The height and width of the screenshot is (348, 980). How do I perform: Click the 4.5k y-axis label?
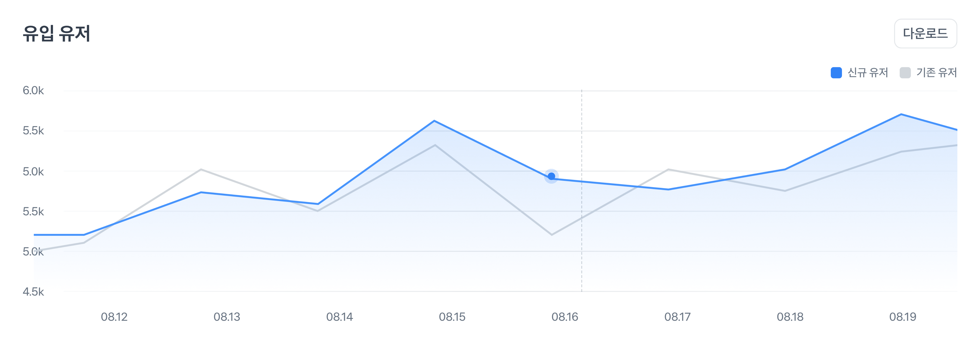(34, 292)
